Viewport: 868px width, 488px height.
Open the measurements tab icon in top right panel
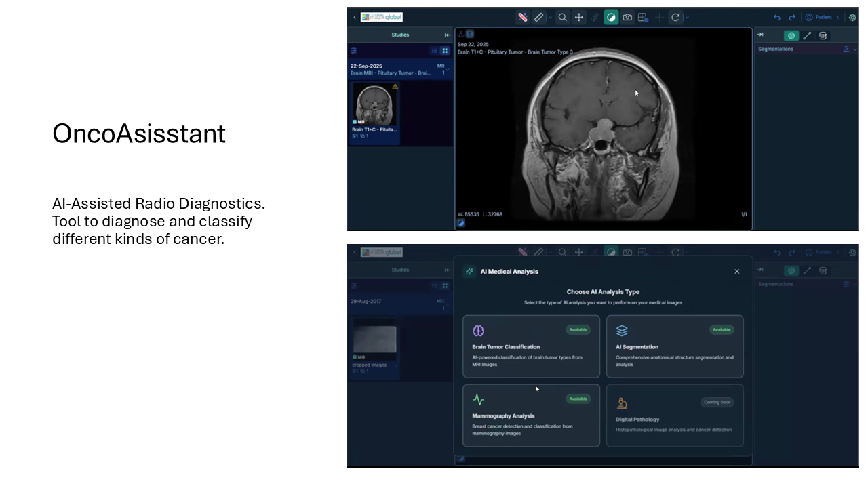click(x=807, y=35)
